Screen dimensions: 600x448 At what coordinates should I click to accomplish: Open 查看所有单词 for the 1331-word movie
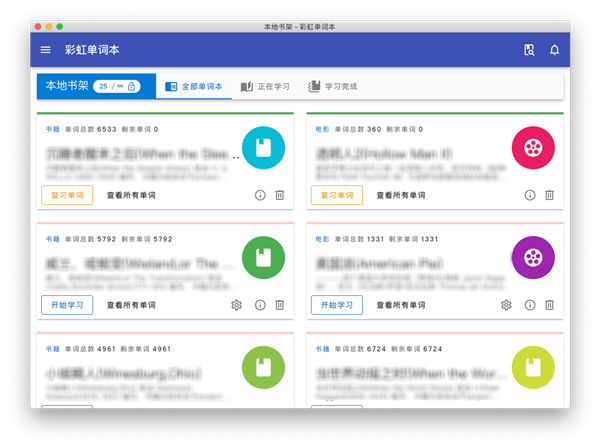coord(401,305)
